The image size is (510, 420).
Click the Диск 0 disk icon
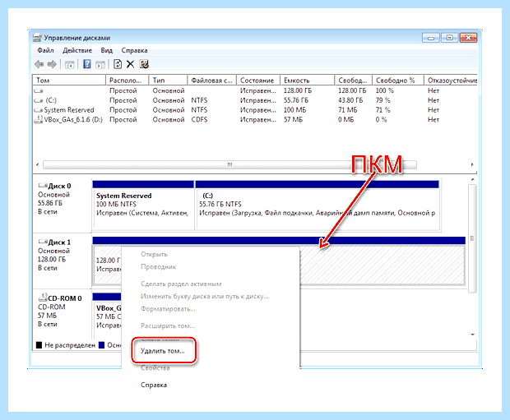pyautogui.click(x=43, y=186)
